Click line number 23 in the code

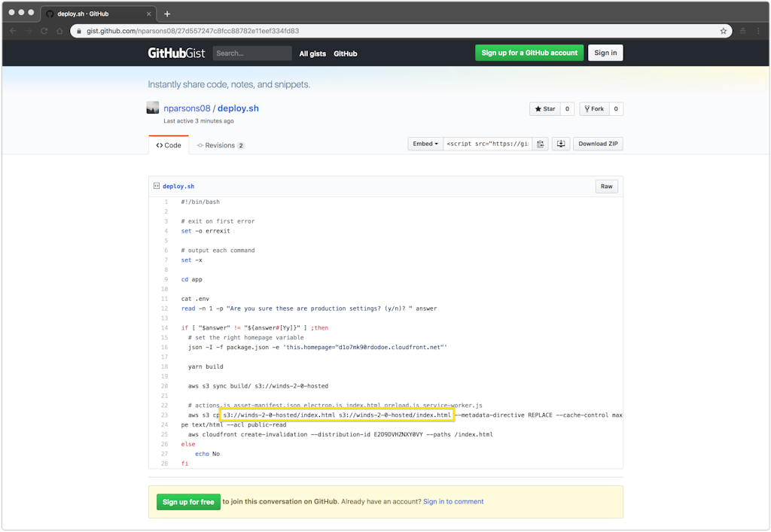coord(164,415)
